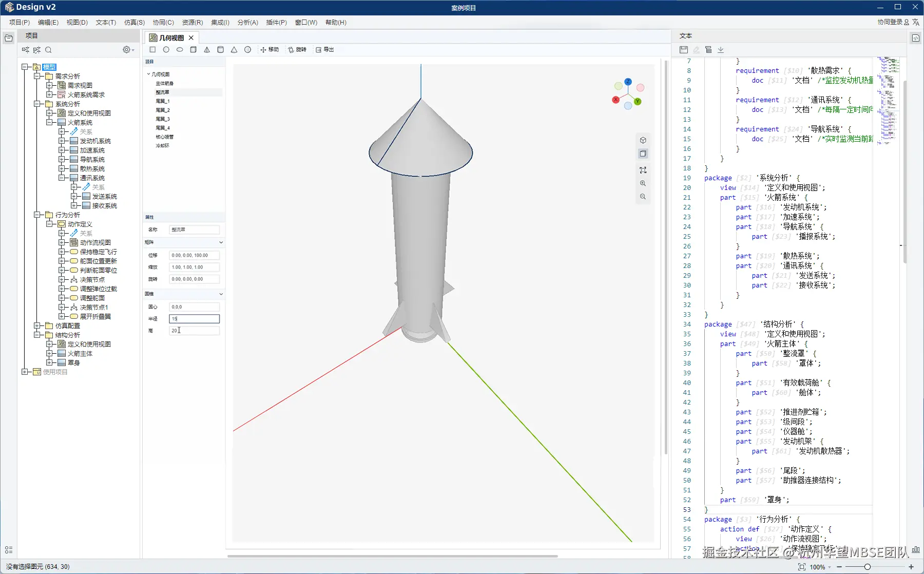The image size is (924, 574).
Task: Expand the 仿真配置 tree folder
Action: (x=37, y=326)
